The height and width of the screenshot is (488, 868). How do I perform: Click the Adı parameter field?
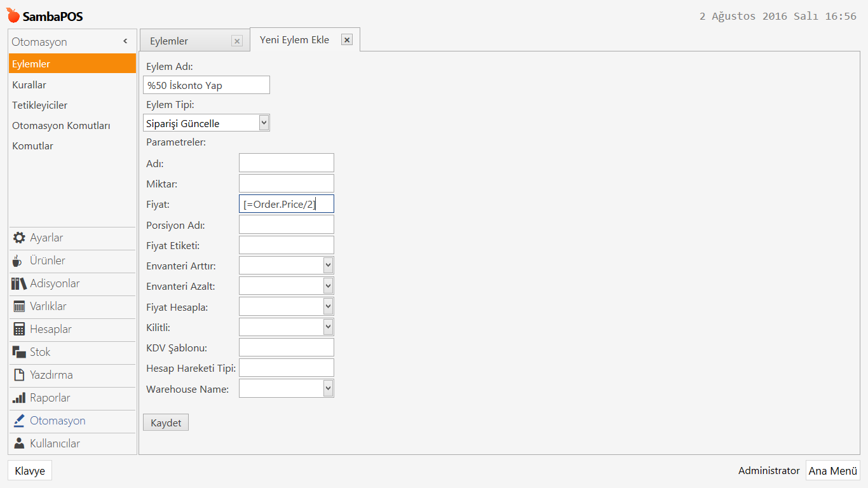coord(287,163)
